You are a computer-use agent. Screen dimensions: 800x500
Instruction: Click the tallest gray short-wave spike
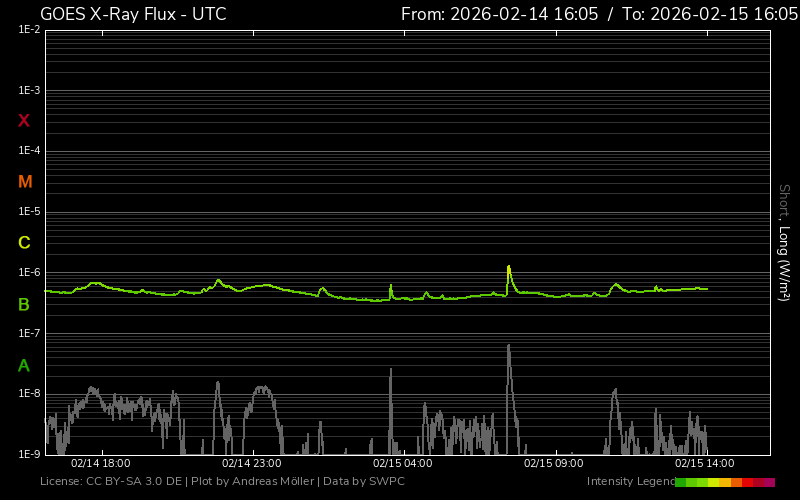tap(509, 347)
